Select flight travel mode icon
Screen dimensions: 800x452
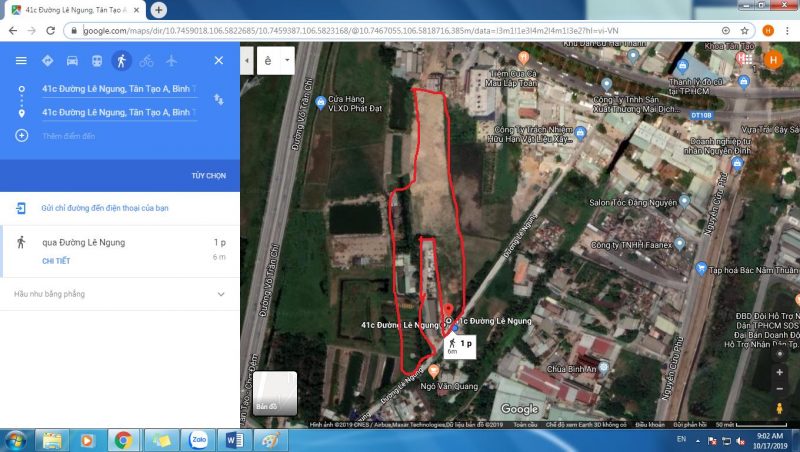tap(172, 60)
